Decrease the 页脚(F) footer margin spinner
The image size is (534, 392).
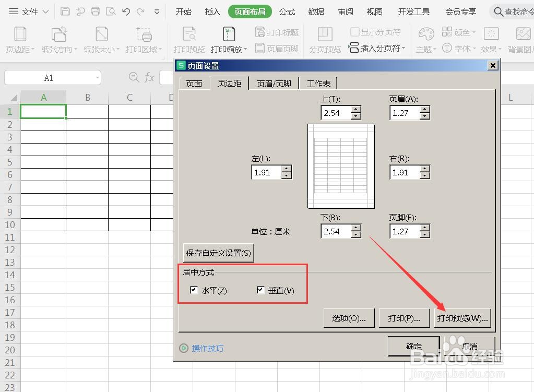coord(425,235)
